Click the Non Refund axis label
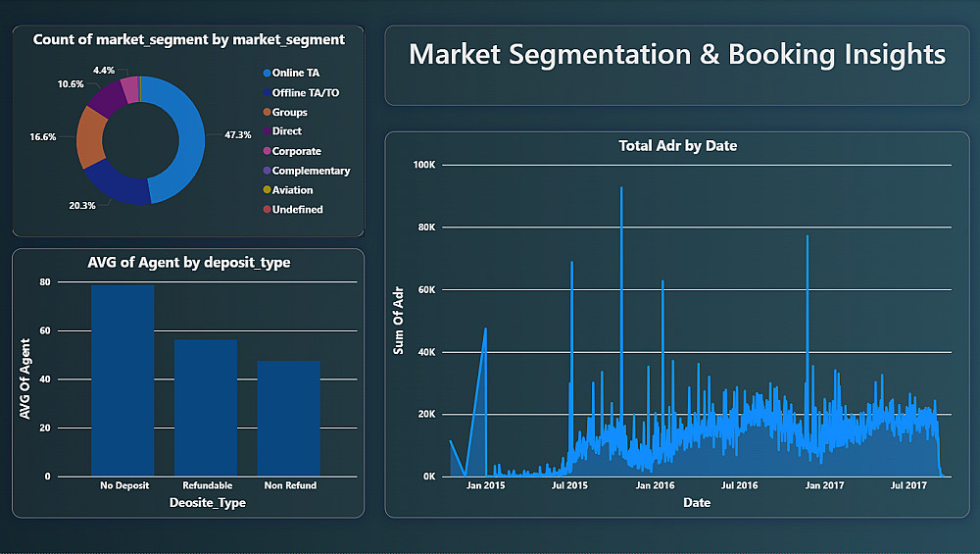 click(291, 485)
